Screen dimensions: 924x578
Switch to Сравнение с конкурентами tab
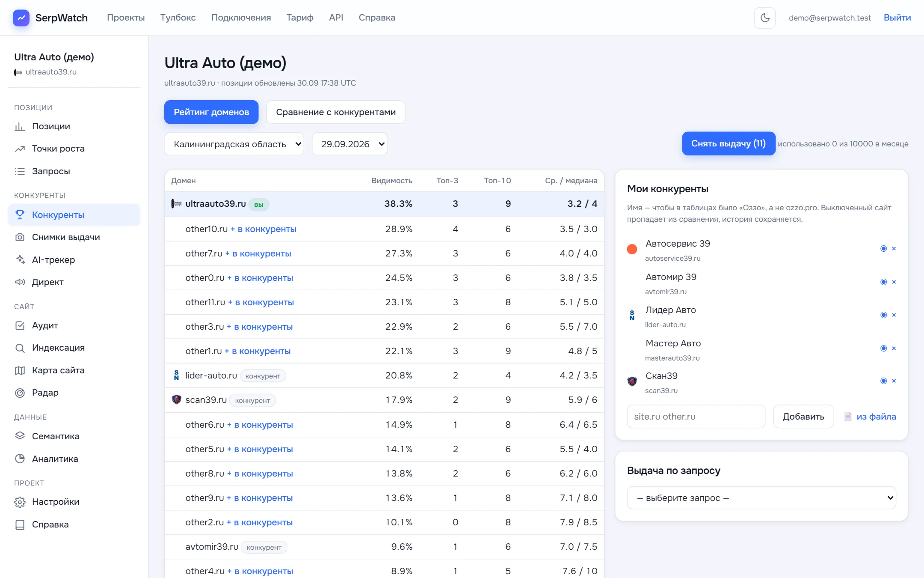[x=336, y=112]
